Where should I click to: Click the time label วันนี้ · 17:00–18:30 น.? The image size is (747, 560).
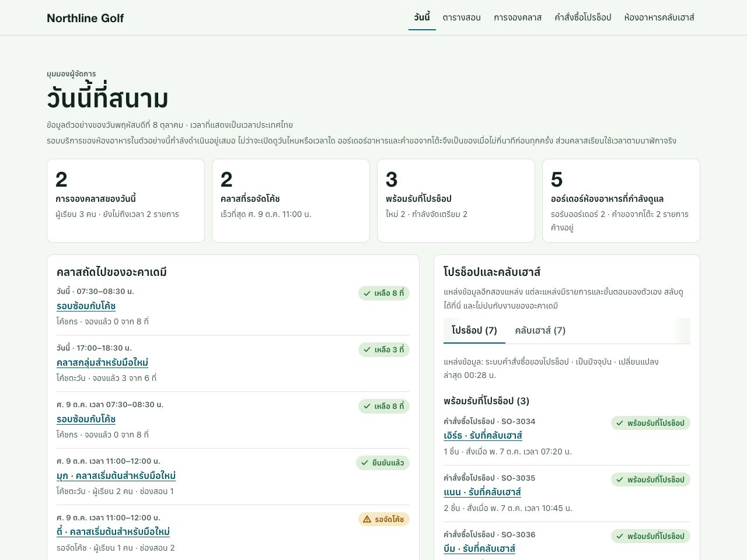point(95,348)
